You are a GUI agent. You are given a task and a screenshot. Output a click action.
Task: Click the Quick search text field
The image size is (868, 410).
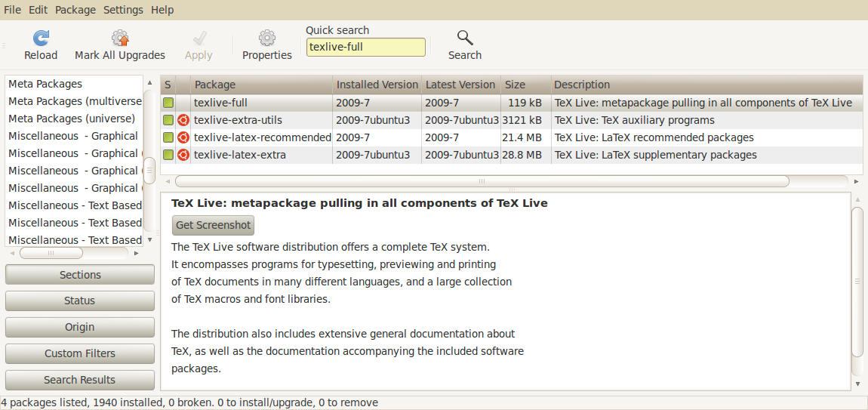pyautogui.click(x=366, y=47)
